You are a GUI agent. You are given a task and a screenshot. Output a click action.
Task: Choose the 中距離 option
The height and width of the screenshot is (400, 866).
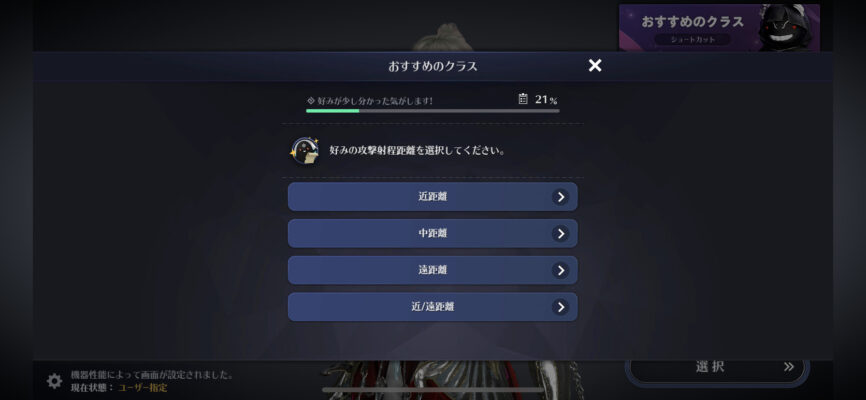click(x=432, y=233)
